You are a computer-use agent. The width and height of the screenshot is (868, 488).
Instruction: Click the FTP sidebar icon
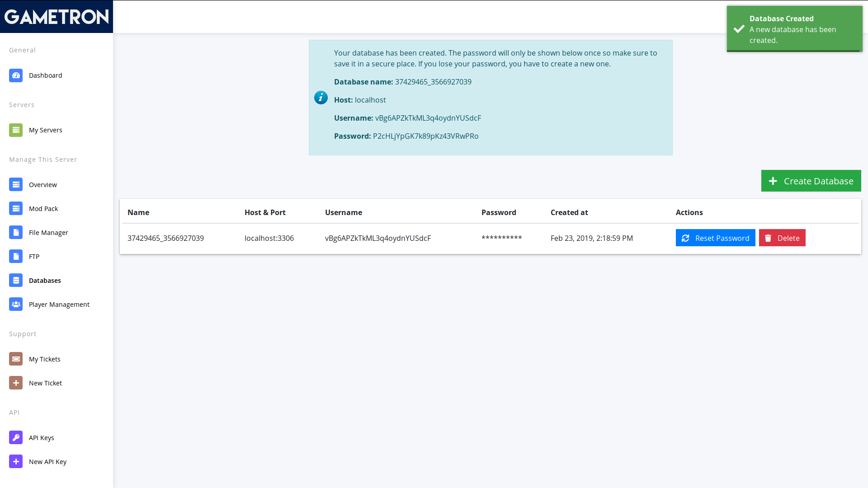[16, 256]
